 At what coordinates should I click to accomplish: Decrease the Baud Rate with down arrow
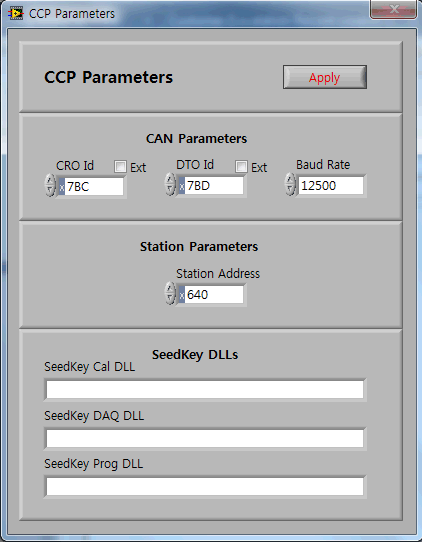(290, 190)
